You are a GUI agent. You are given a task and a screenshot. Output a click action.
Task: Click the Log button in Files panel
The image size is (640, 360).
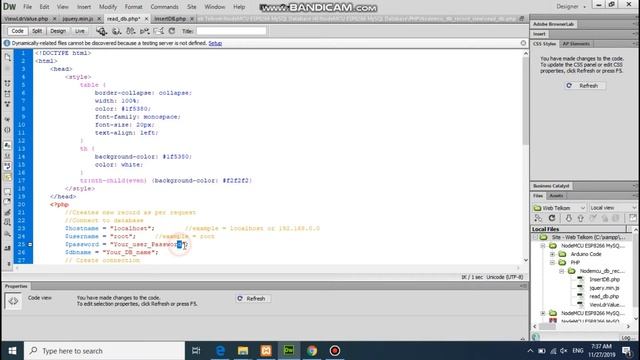click(x=626, y=338)
